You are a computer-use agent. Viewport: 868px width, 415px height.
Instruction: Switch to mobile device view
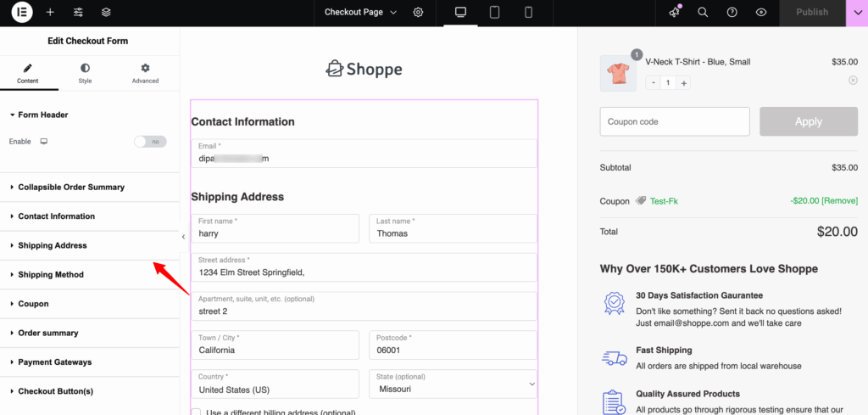tap(528, 13)
